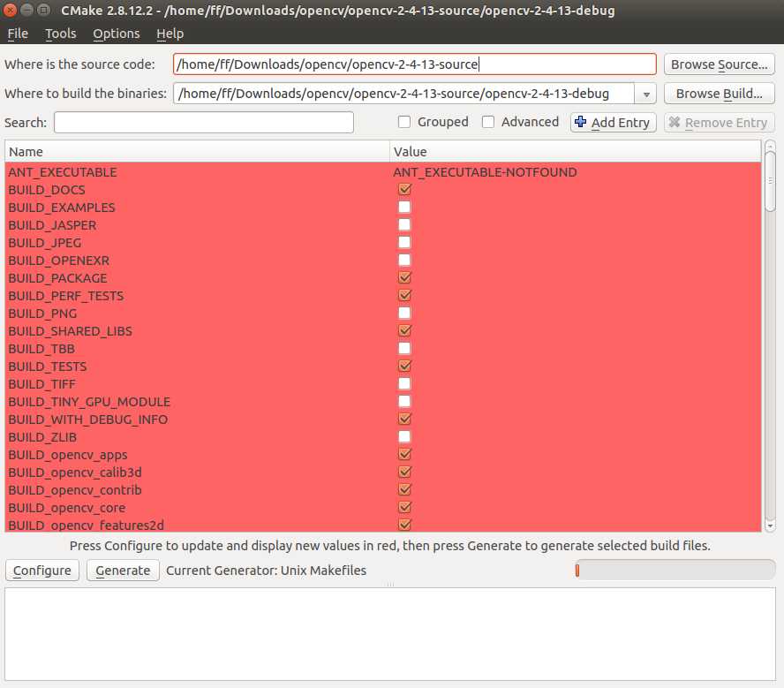Uncheck the BUILD_opencv_contrib checkbox
The image size is (784, 688).
tap(404, 490)
